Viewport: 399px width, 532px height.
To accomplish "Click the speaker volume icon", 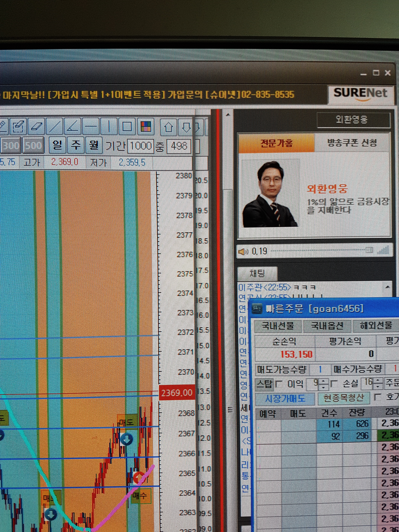I will pyautogui.click(x=243, y=252).
